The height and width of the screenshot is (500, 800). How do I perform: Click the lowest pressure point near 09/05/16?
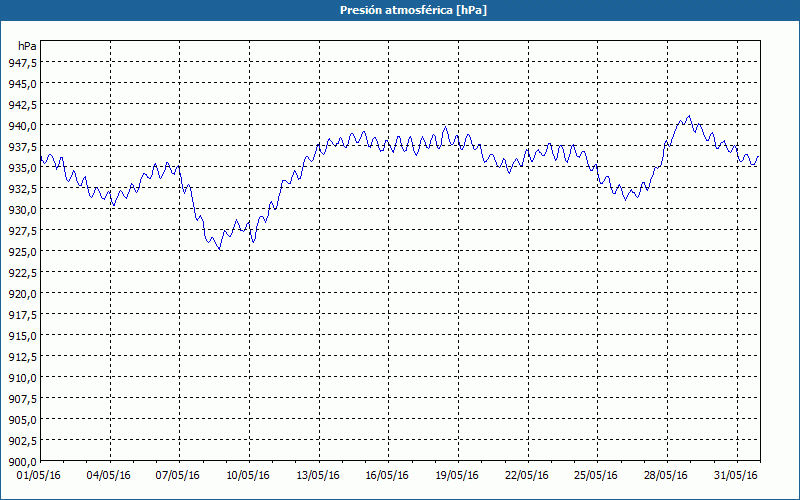(220, 249)
